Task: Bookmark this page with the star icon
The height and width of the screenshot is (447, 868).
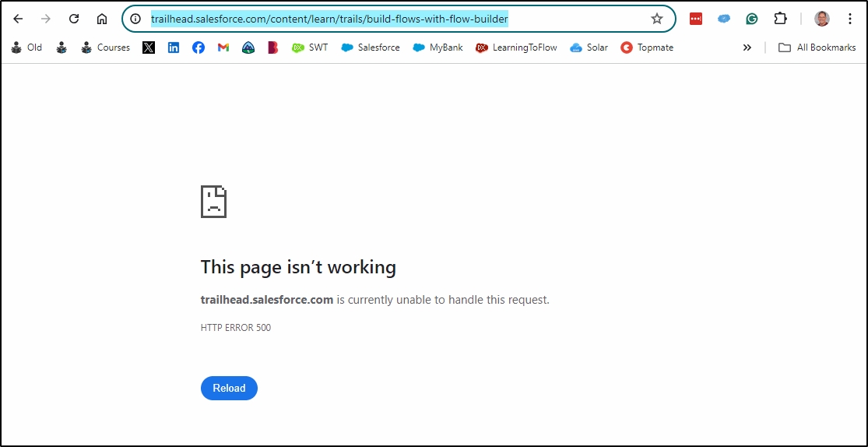Action: 656,19
